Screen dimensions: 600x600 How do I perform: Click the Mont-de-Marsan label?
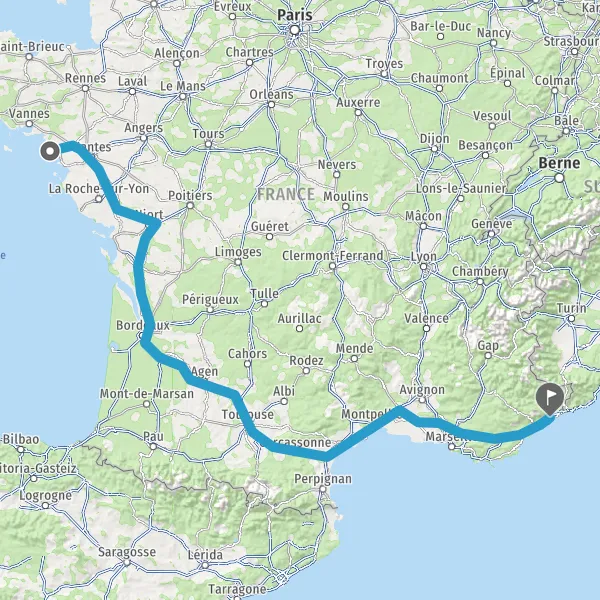(147, 393)
